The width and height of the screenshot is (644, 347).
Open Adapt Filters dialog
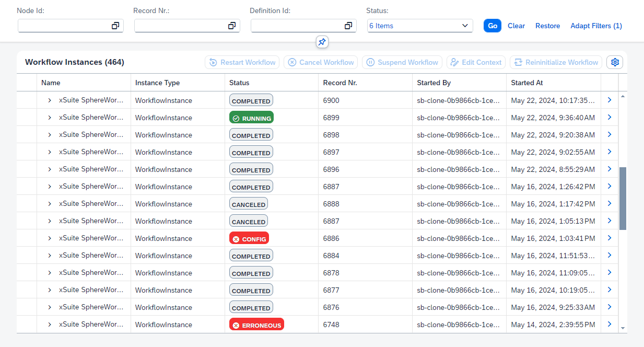tap(596, 25)
